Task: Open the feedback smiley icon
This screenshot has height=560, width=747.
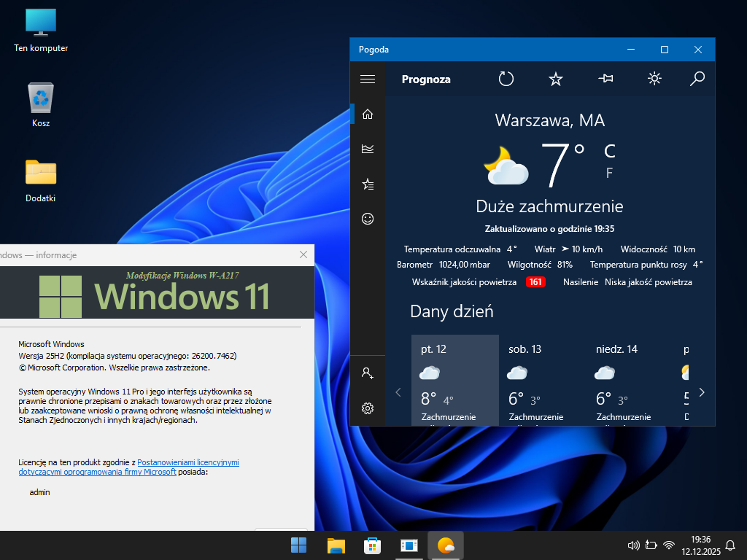Action: 368,219
